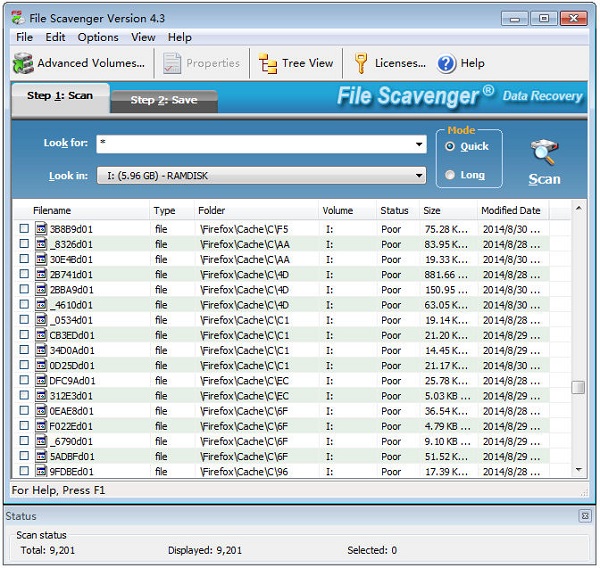Click the vertical scrollbar thumb
The height and width of the screenshot is (568, 600).
578,387
